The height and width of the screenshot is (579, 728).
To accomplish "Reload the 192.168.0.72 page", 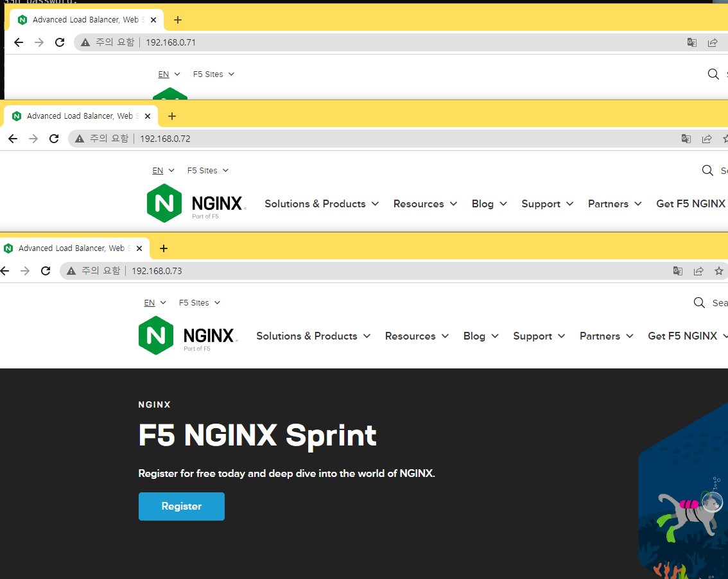I will [54, 139].
